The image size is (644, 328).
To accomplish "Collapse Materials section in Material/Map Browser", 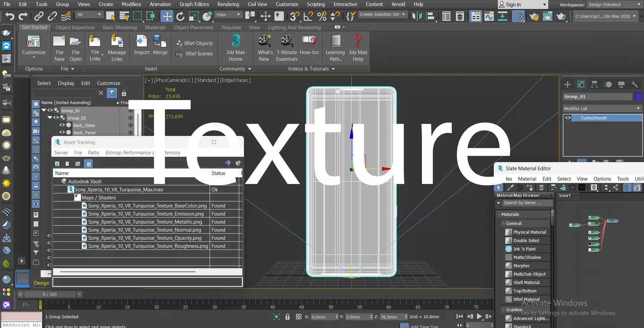I will coord(499,214).
